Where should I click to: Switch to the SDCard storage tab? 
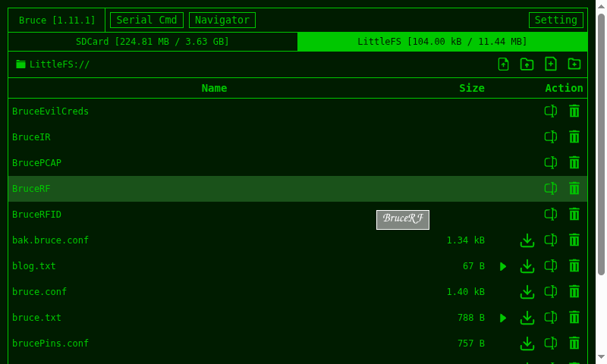click(x=153, y=42)
